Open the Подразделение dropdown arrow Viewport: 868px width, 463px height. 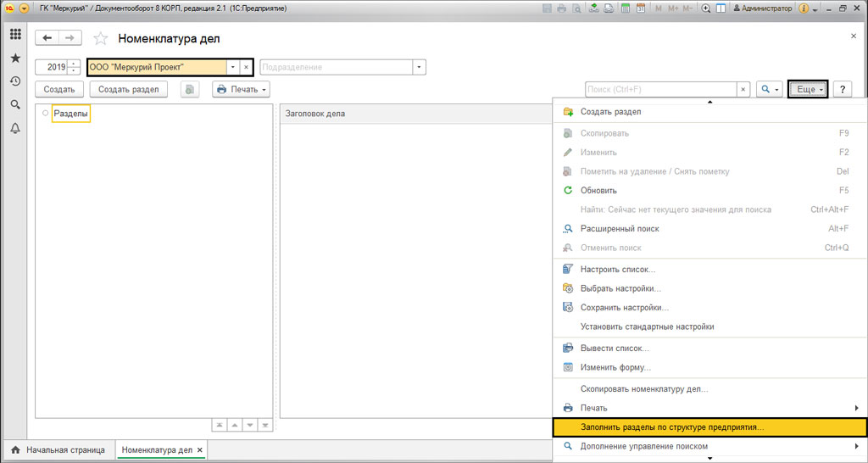419,67
